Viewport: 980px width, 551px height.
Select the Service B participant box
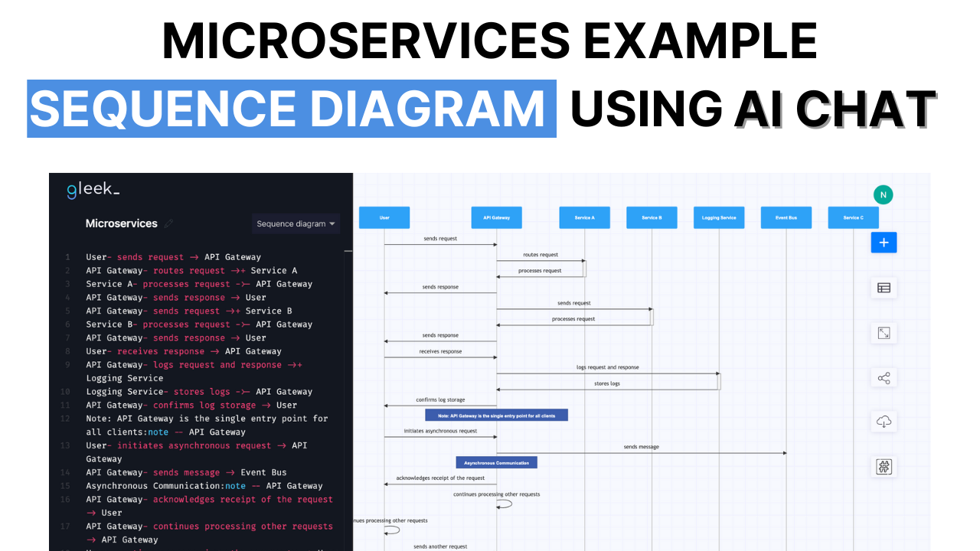652,217
